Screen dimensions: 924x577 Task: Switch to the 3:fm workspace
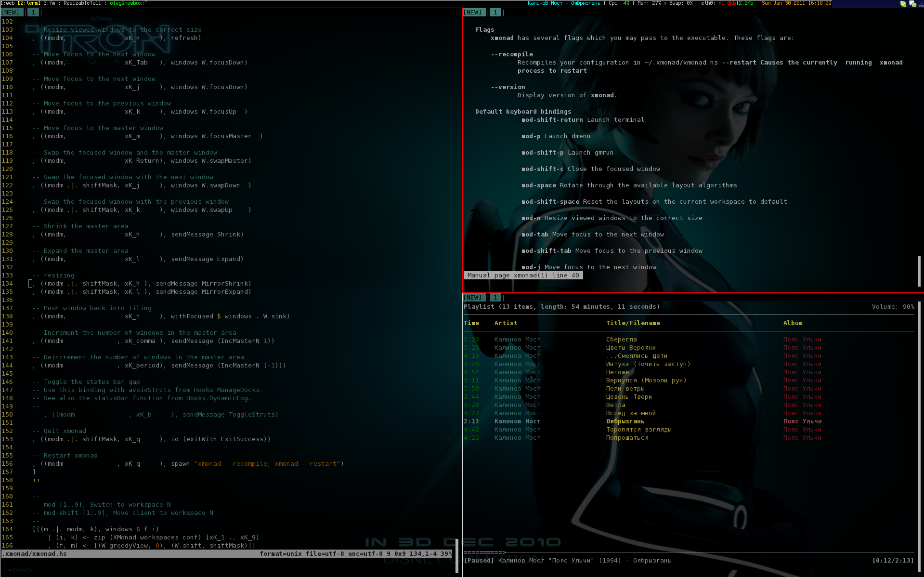click(49, 3)
